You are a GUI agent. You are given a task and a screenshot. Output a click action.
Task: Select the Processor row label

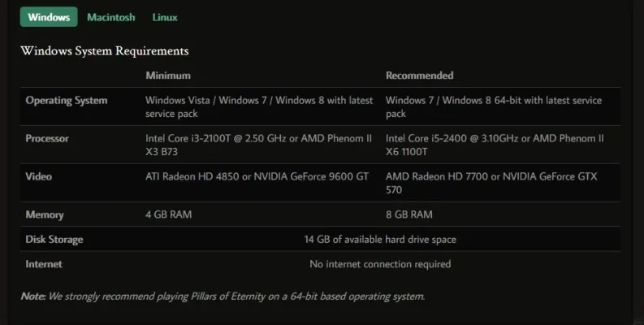(47, 139)
